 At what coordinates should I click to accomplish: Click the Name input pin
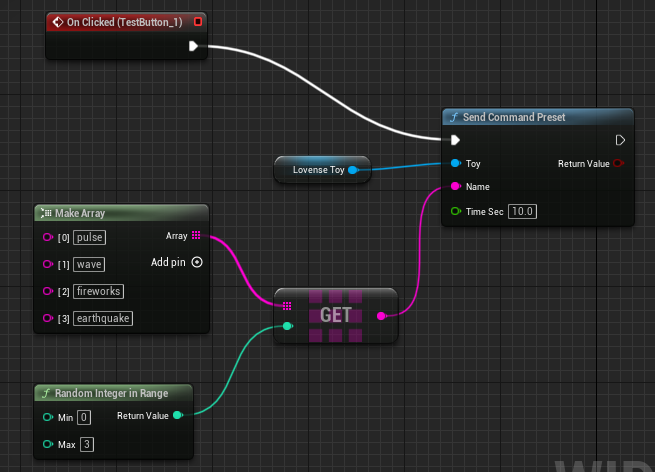tap(456, 187)
